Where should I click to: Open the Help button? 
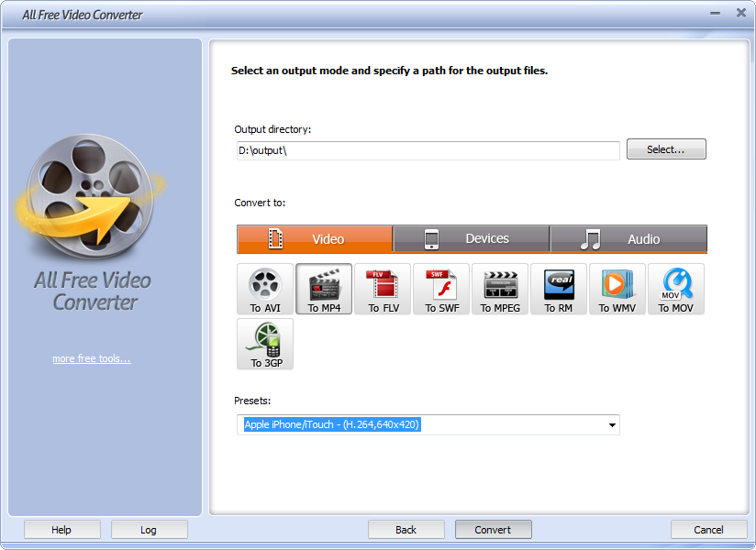(61, 530)
